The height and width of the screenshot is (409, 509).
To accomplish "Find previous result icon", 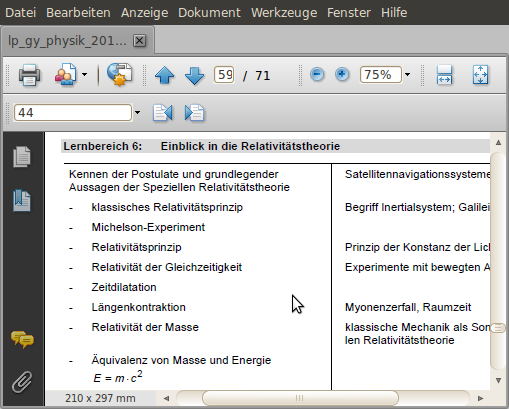I will click(163, 113).
